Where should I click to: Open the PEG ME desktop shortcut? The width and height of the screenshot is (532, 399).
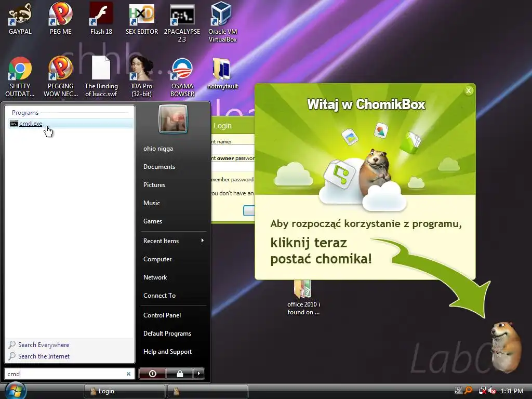coord(60,18)
